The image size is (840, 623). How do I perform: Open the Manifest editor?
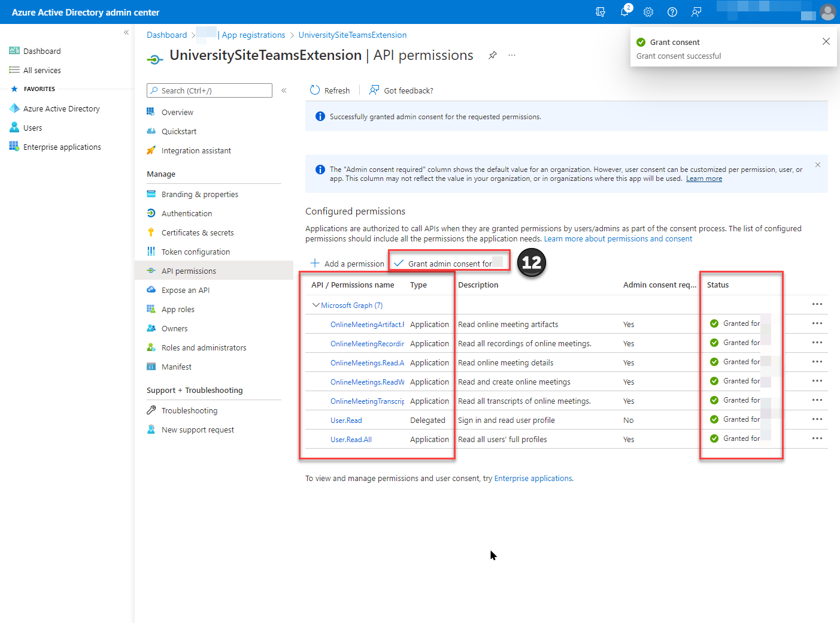click(x=176, y=367)
